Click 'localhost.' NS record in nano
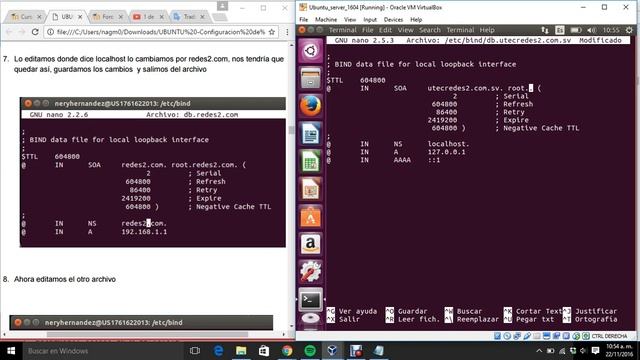 (x=448, y=144)
